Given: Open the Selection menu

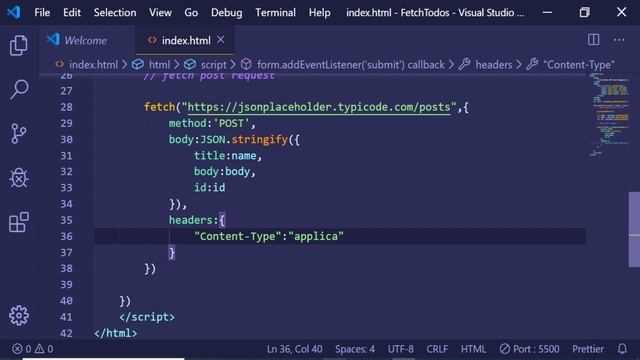Looking at the screenshot, I should pos(115,13).
